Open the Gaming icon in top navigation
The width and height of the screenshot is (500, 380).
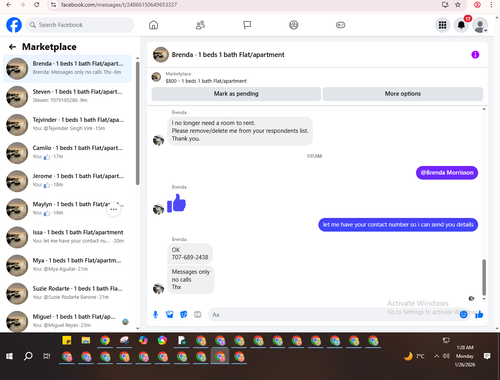tap(340, 25)
